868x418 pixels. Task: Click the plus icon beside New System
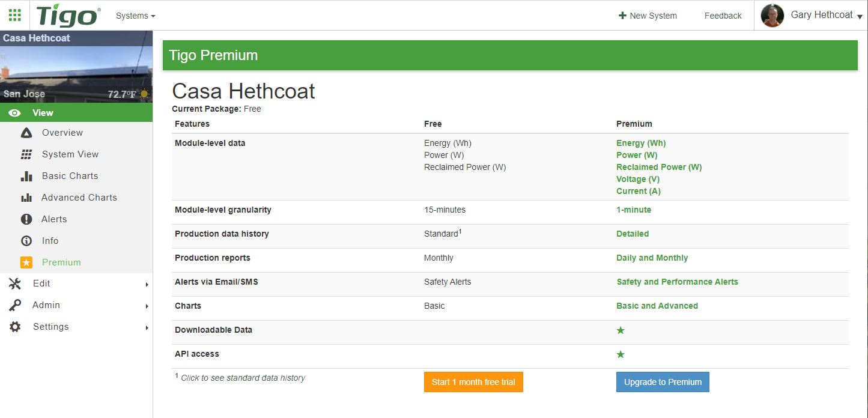coord(622,16)
